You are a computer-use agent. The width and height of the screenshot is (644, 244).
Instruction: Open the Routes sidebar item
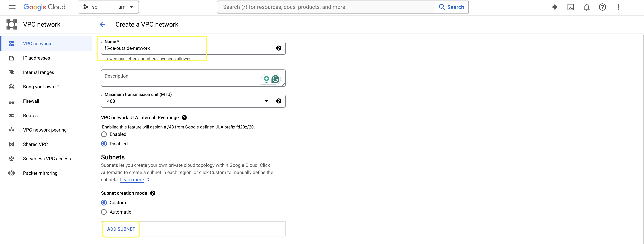[x=30, y=116]
